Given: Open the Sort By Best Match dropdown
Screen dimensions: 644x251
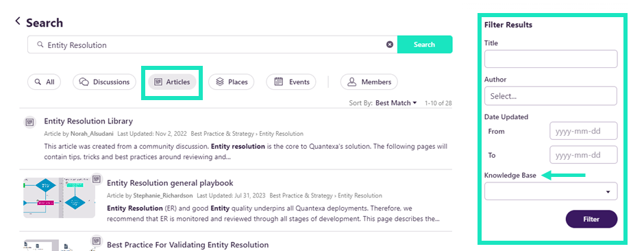Looking at the screenshot, I should [396, 103].
